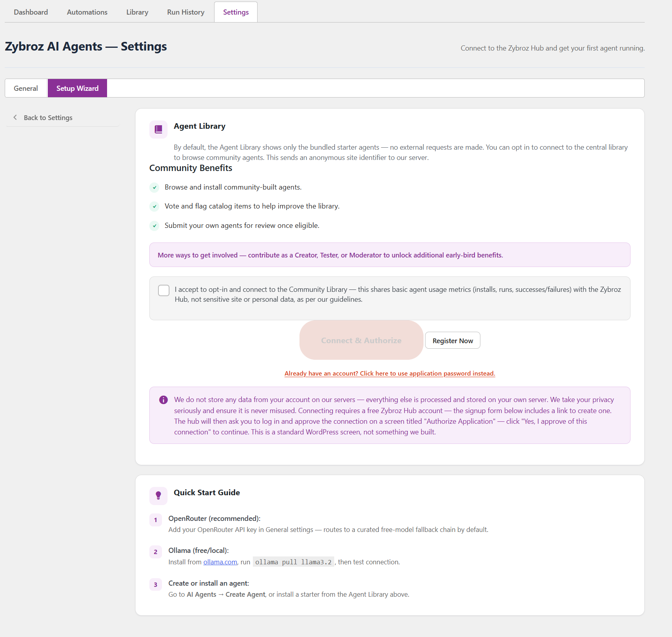Go to the Library tab
The image size is (672, 637).
click(x=137, y=12)
